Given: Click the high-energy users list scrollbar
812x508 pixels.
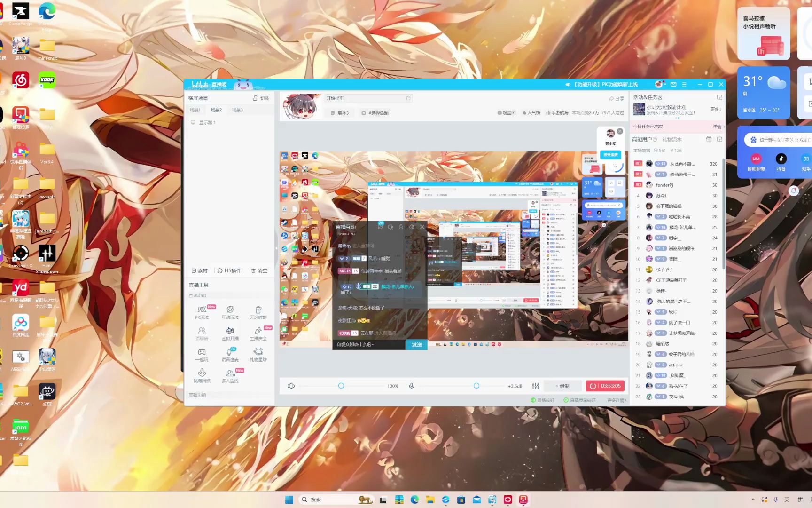Looking at the screenshot, I should 723,214.
